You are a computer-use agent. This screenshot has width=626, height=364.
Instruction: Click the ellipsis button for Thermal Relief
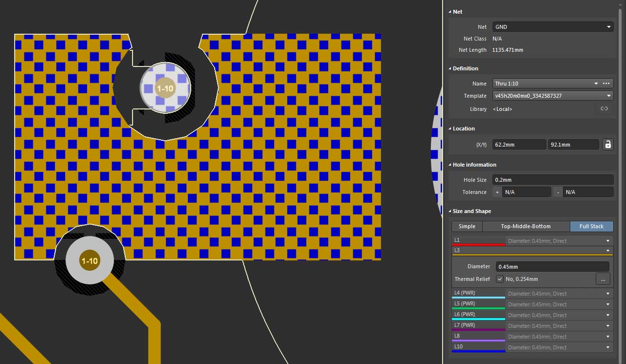click(x=603, y=279)
